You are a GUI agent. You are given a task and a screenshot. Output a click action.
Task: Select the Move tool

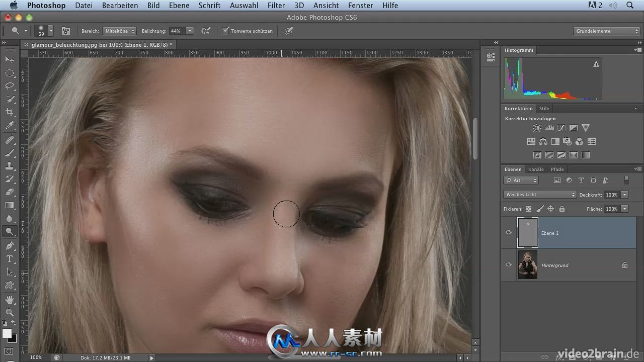[x=10, y=60]
